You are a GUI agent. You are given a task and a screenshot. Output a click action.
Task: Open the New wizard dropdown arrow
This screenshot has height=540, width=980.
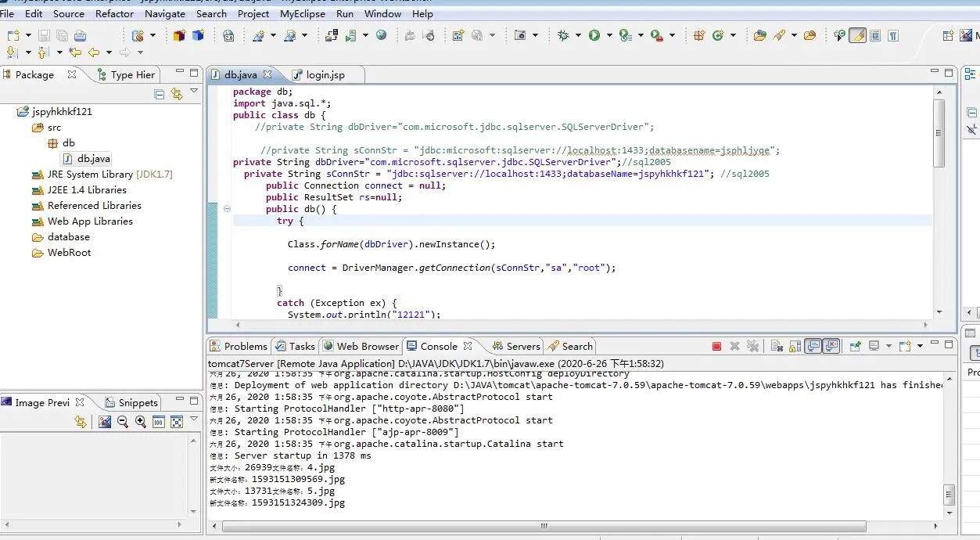28,35
